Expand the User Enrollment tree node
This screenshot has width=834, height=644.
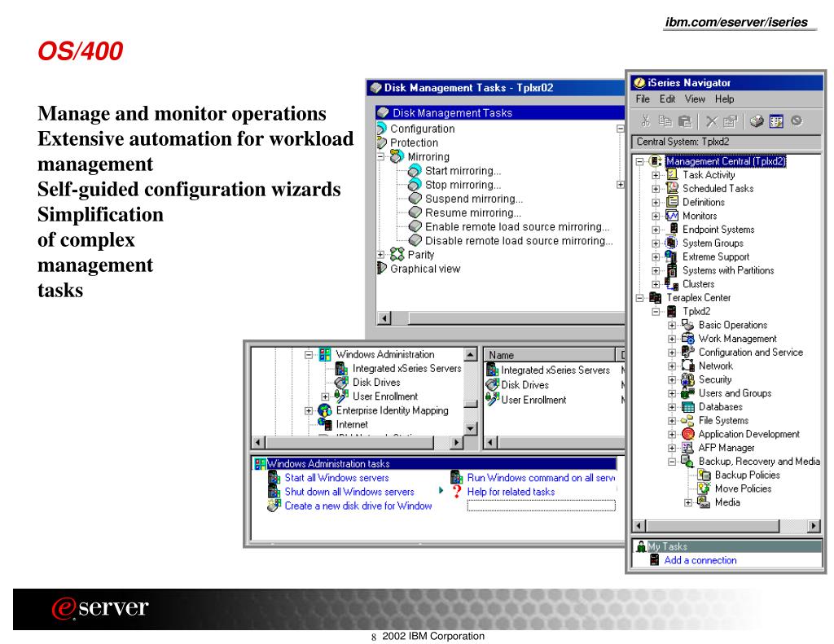coord(325,396)
